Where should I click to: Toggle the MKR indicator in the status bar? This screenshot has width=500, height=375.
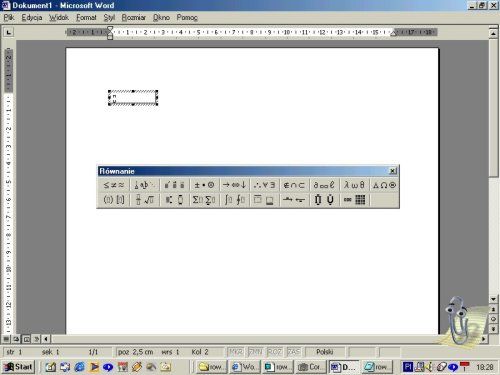(235, 352)
